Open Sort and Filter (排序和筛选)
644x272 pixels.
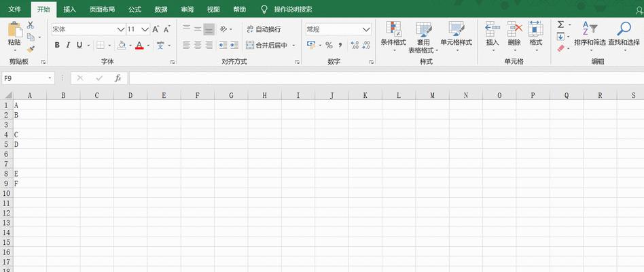pos(590,36)
